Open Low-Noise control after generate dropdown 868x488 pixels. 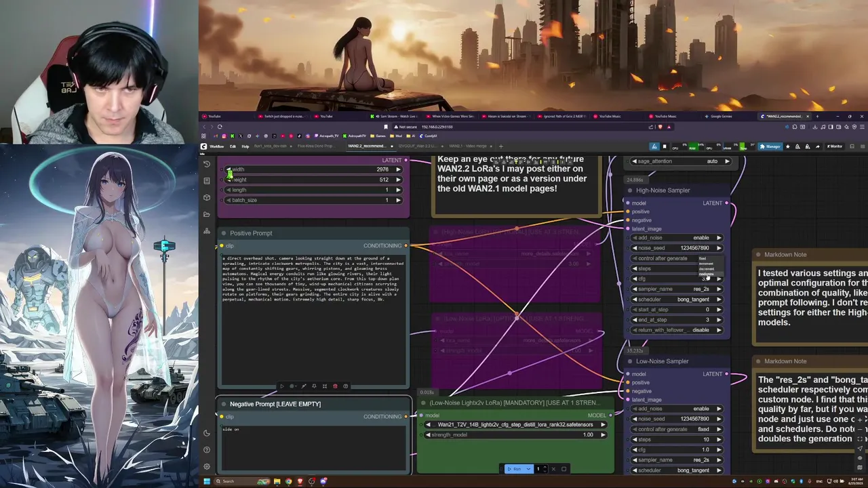click(677, 429)
